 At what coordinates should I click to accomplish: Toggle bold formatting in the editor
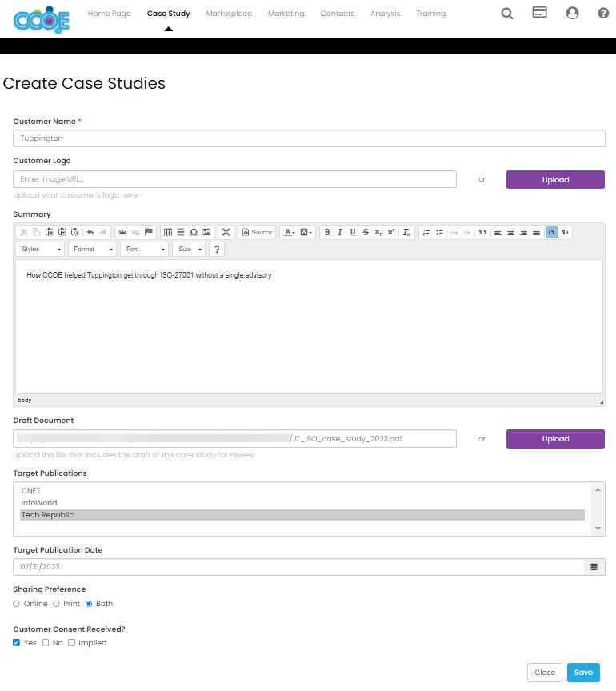coord(327,232)
